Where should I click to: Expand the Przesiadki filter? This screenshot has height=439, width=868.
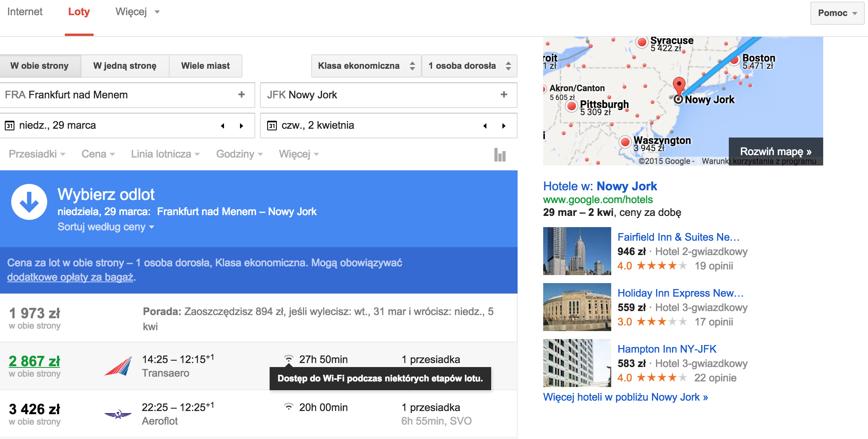coord(37,154)
